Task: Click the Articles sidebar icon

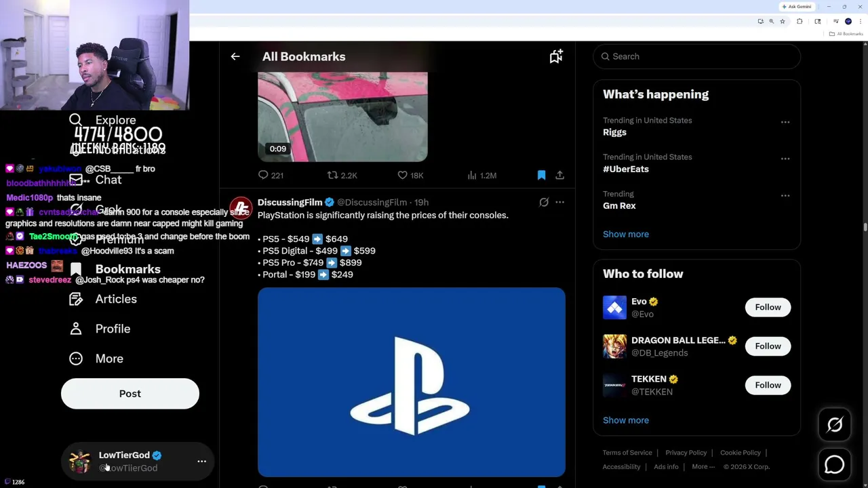Action: [x=76, y=299]
